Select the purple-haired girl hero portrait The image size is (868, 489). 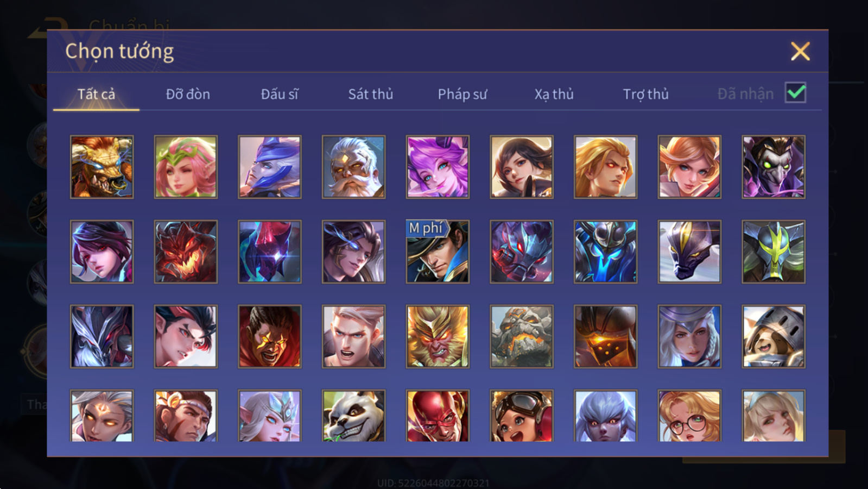[x=438, y=167]
